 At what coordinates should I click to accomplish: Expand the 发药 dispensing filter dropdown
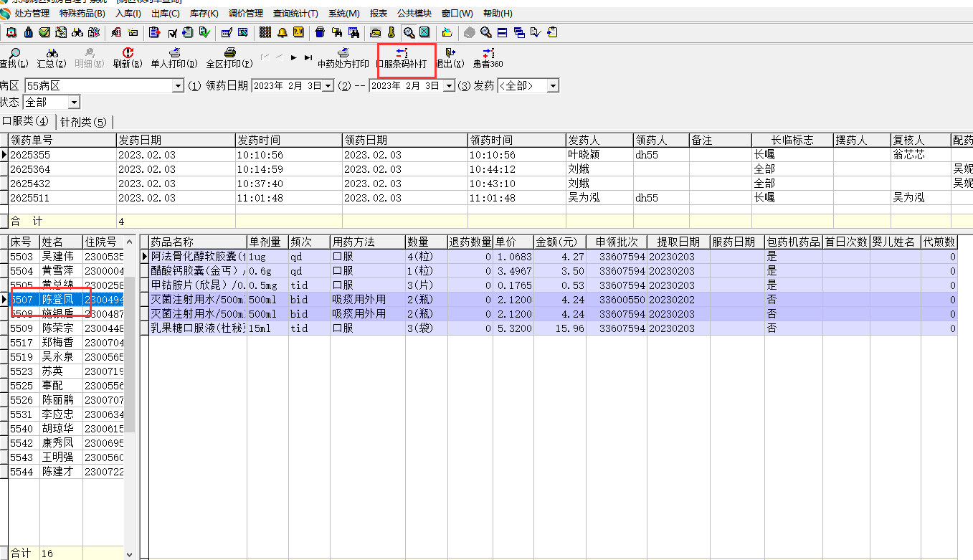point(552,86)
